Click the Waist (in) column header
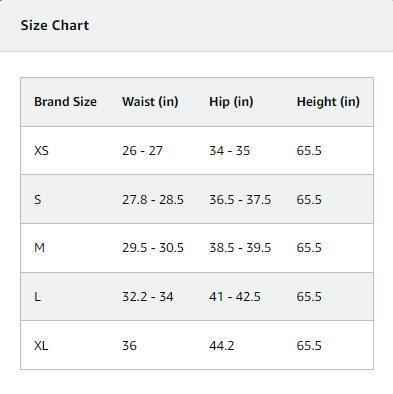 [x=150, y=102]
